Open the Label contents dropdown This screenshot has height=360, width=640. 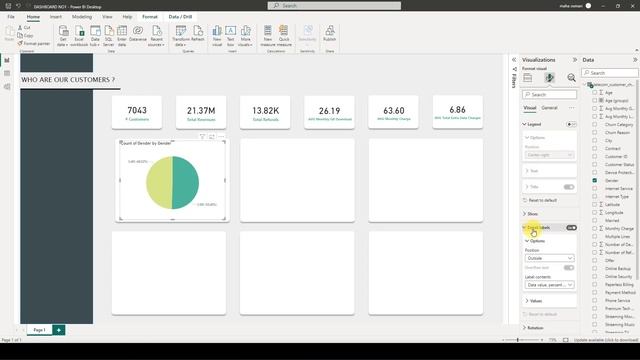(x=549, y=285)
